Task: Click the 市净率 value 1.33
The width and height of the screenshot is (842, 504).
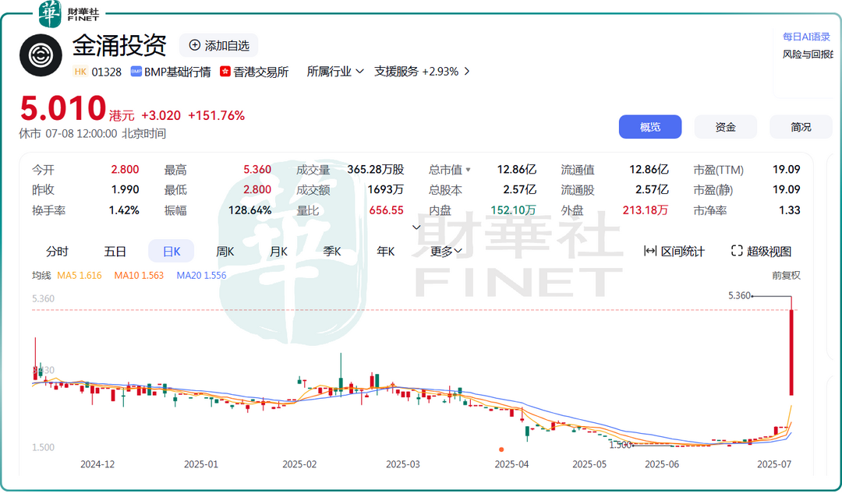Action: 789,210
